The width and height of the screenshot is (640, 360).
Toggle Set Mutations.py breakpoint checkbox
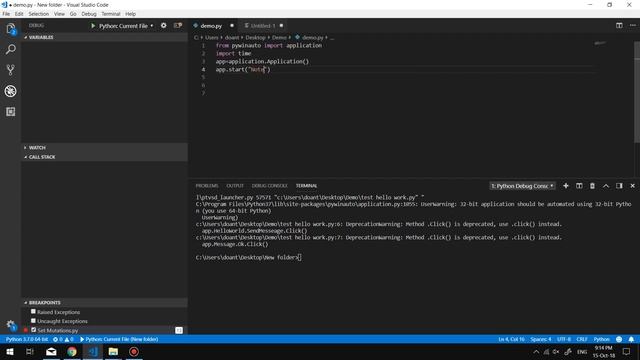33,330
